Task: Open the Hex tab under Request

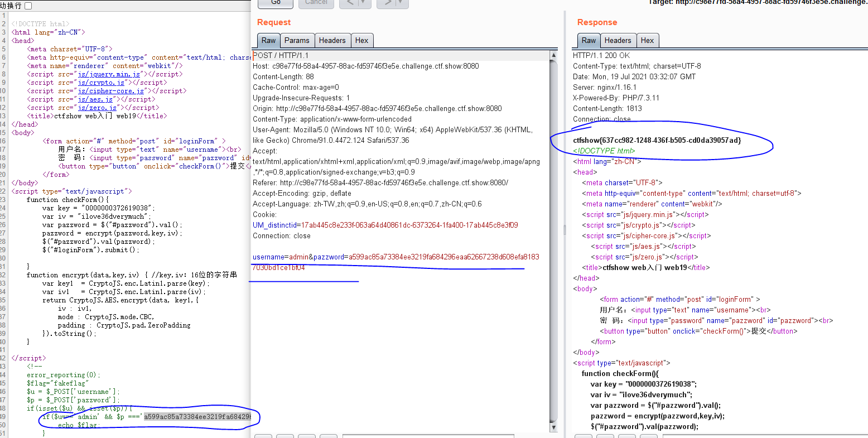Action: click(x=362, y=40)
